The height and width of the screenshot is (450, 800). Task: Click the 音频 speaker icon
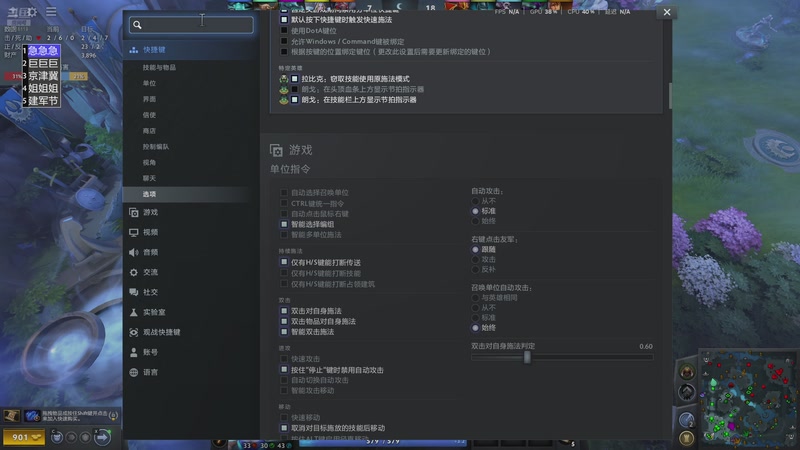pos(134,252)
